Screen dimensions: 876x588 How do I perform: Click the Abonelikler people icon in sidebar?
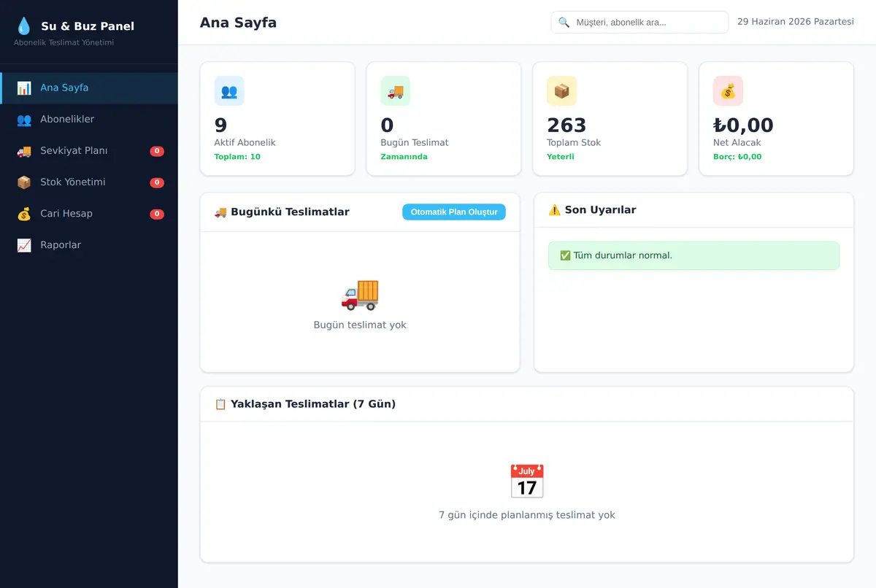click(x=24, y=120)
